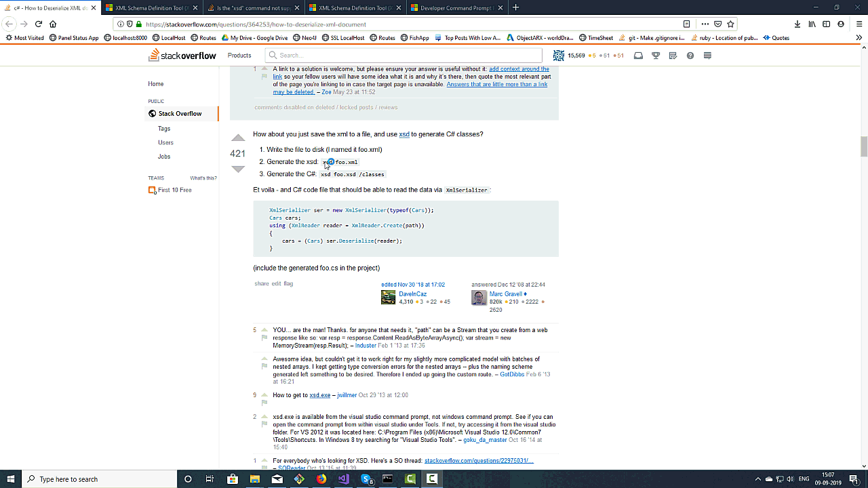Upvote Marc Gravell's answer with 421 votes
This screenshot has width=868, height=488.
[238, 138]
